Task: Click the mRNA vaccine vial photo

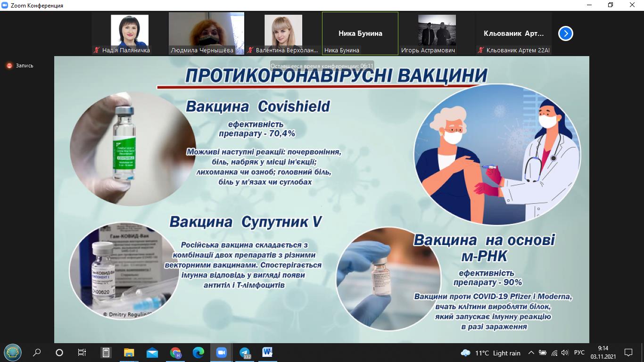Action: click(388, 279)
